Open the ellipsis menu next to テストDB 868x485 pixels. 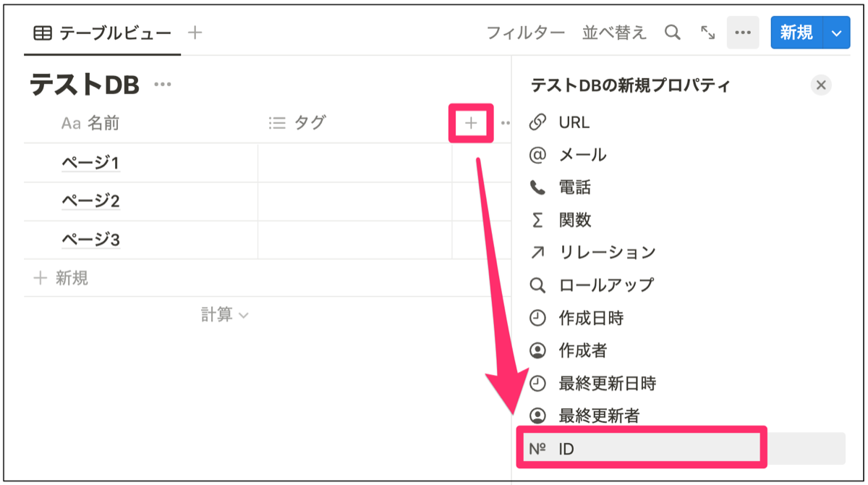point(163,83)
